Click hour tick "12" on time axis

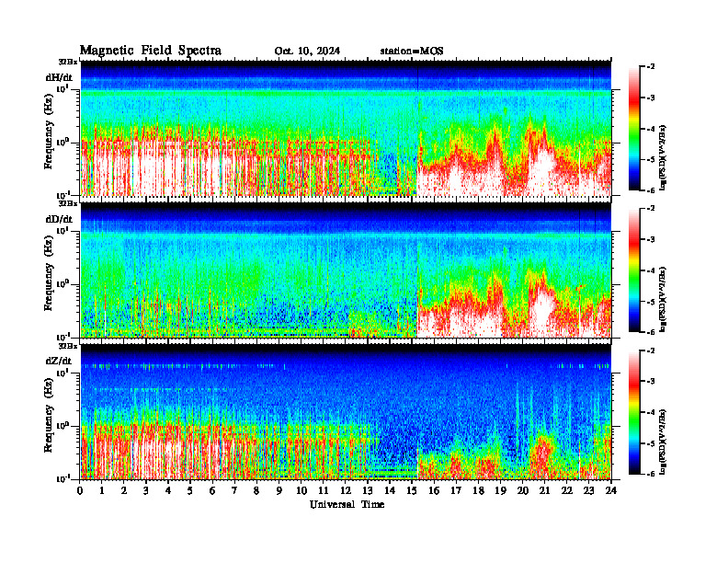pos(346,491)
